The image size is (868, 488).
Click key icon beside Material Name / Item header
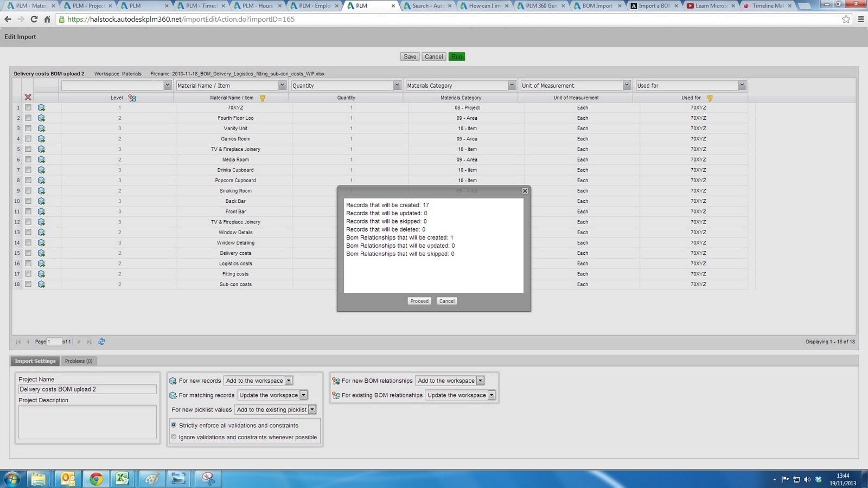click(263, 98)
